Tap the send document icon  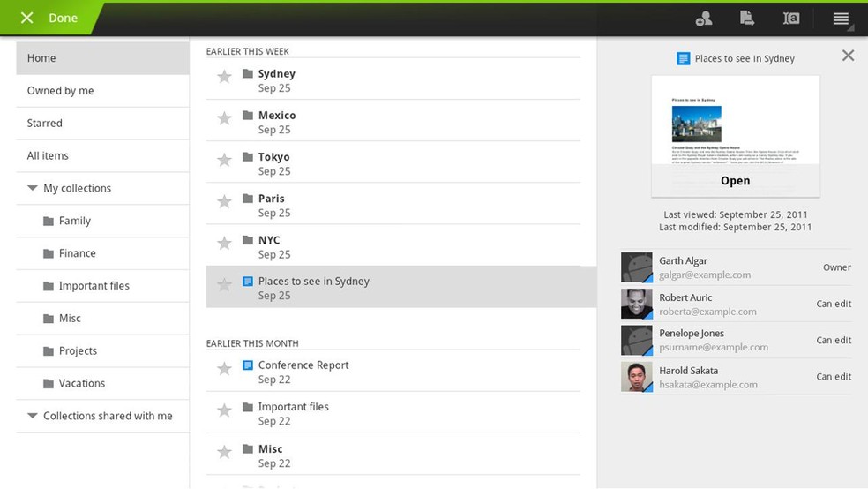[x=746, y=19]
